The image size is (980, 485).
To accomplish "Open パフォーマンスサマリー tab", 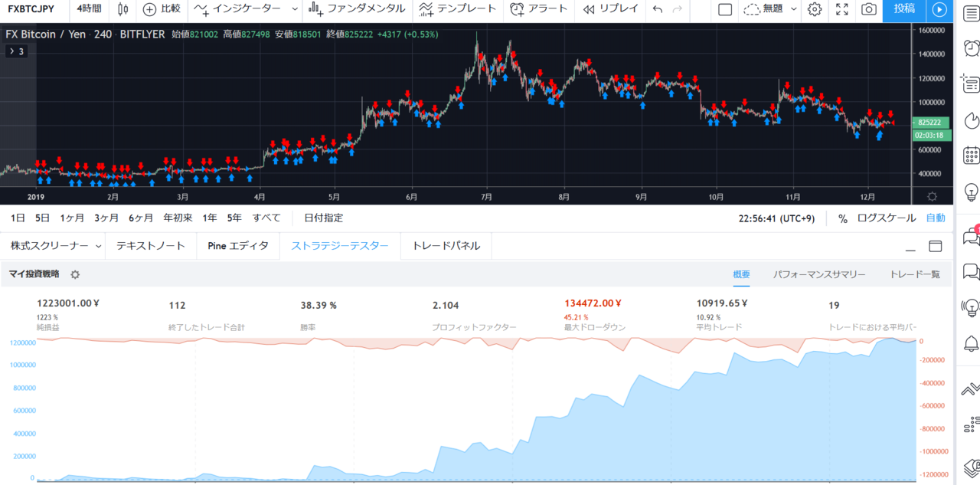I will (x=819, y=274).
